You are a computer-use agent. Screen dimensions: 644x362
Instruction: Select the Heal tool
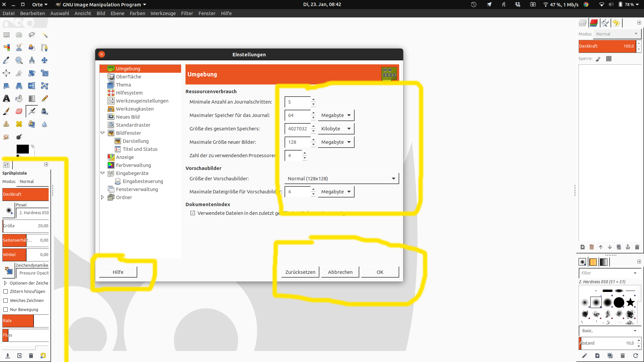click(x=19, y=124)
